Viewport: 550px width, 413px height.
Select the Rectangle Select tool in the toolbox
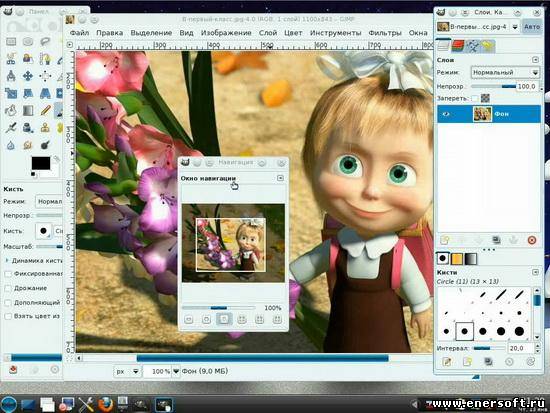(x=11, y=42)
